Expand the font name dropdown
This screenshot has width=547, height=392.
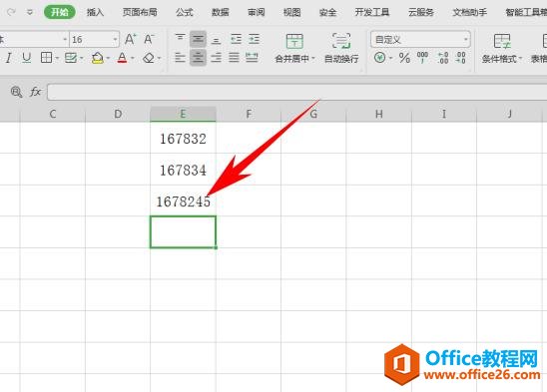(65, 39)
